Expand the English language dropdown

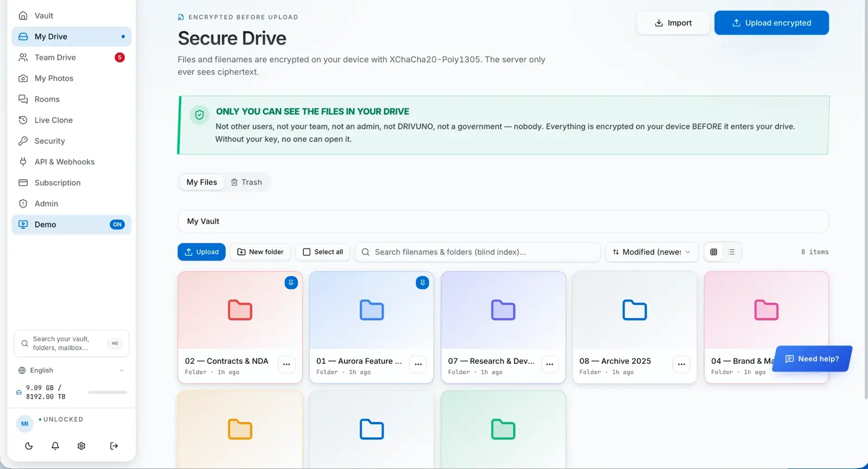point(71,370)
